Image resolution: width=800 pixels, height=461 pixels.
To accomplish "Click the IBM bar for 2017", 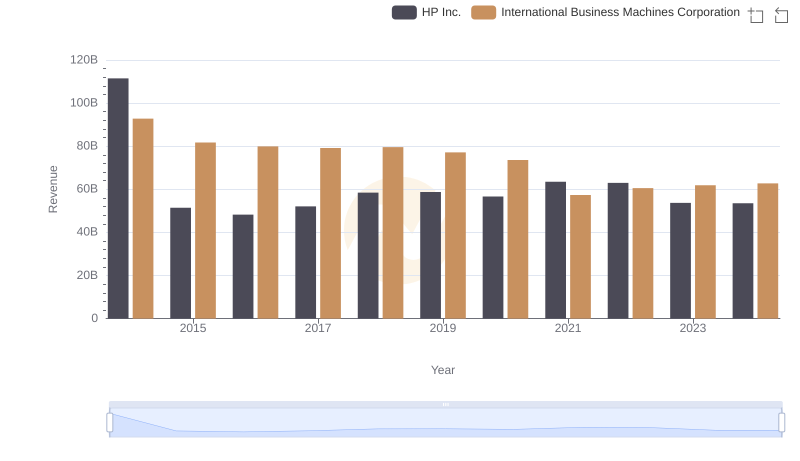I will coord(331,233).
